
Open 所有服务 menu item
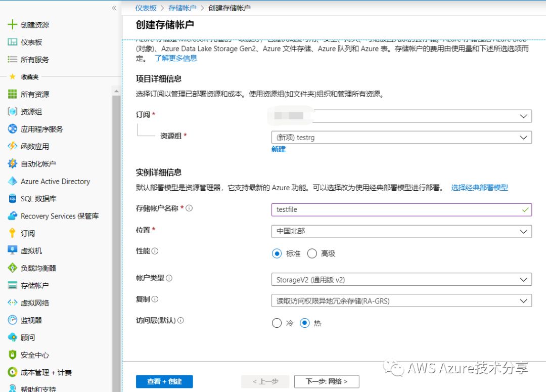(x=35, y=59)
